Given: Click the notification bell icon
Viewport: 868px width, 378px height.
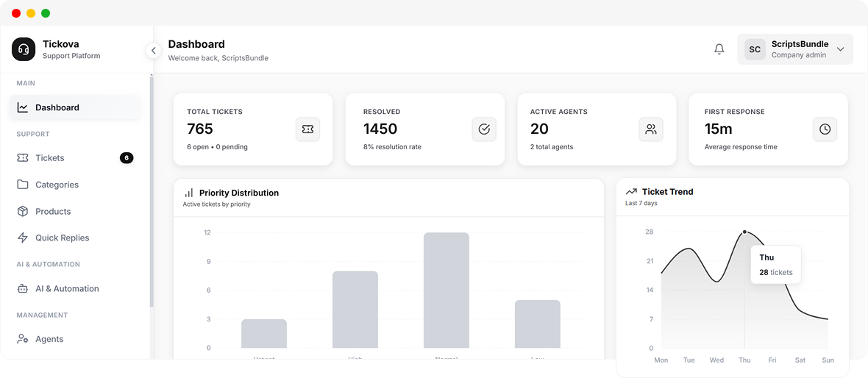Looking at the screenshot, I should click(719, 49).
